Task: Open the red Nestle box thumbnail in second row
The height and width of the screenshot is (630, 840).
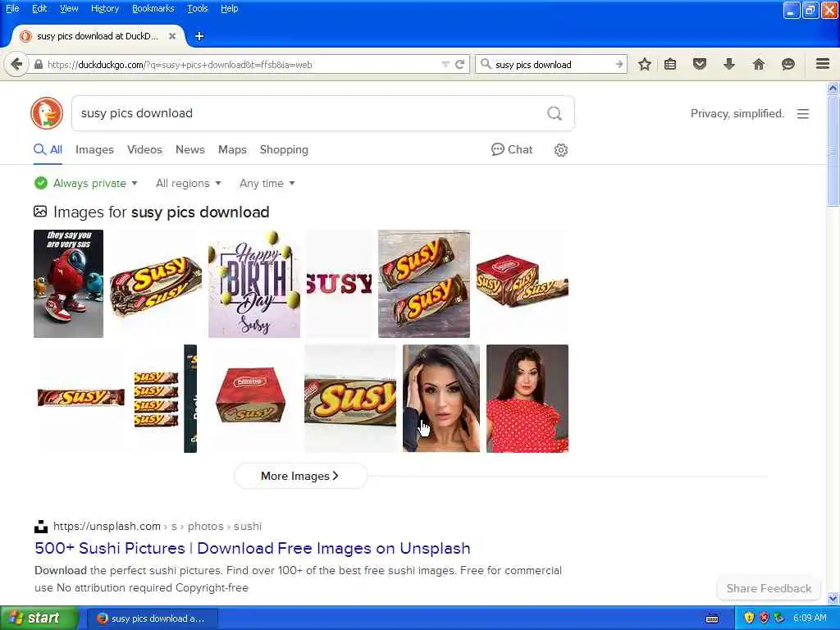Action: pyautogui.click(x=250, y=399)
